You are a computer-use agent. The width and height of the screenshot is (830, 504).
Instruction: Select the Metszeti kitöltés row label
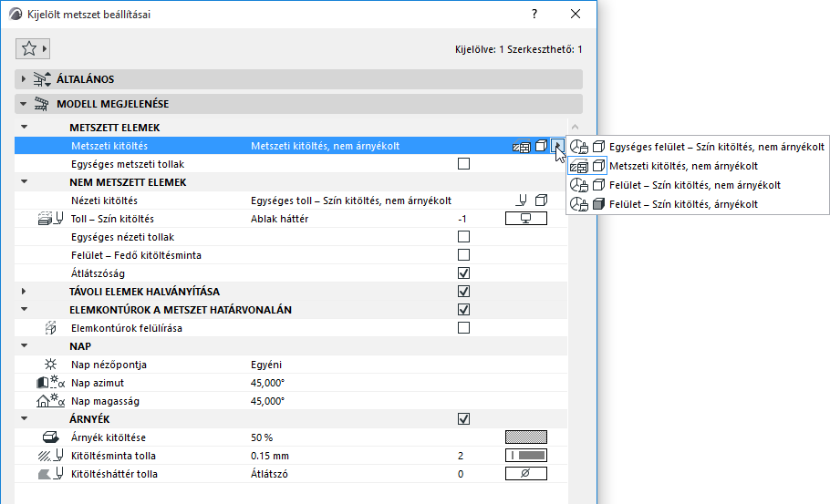click(109, 146)
